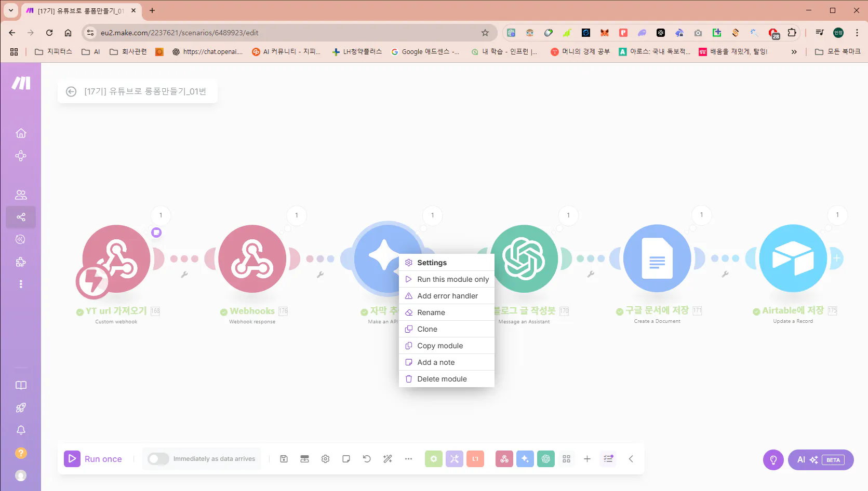Open the browser tab search dropdown arrow
Screen dimensions: 868x491
click(x=10, y=10)
